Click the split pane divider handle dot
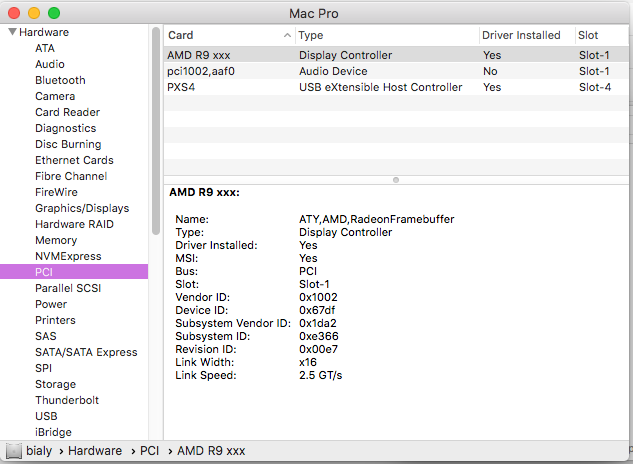 coord(396,180)
